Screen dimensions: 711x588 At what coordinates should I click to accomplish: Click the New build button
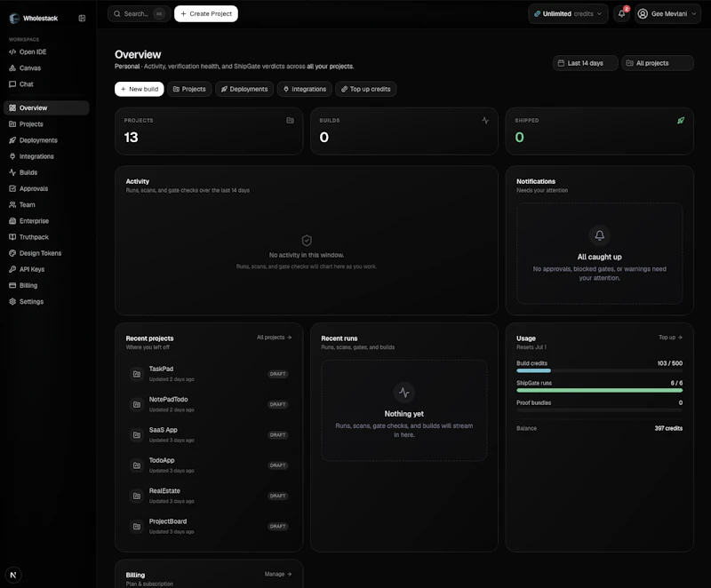140,89
